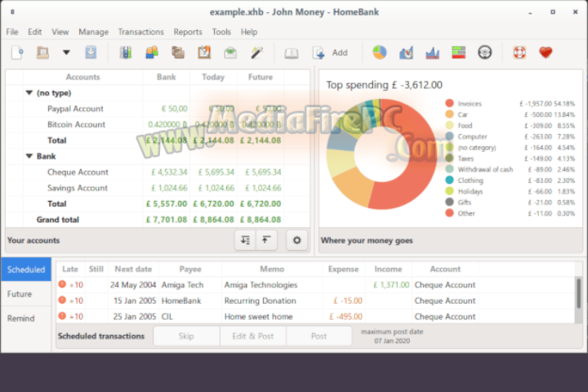Screen dimensions: 588x392
Task: Switch to the Future tab
Action: 26,294
